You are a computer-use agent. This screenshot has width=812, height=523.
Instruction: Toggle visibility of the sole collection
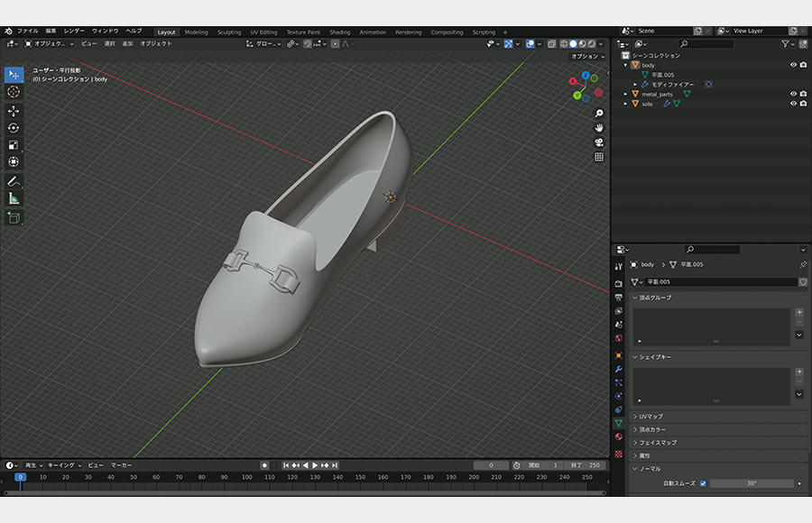[794, 104]
